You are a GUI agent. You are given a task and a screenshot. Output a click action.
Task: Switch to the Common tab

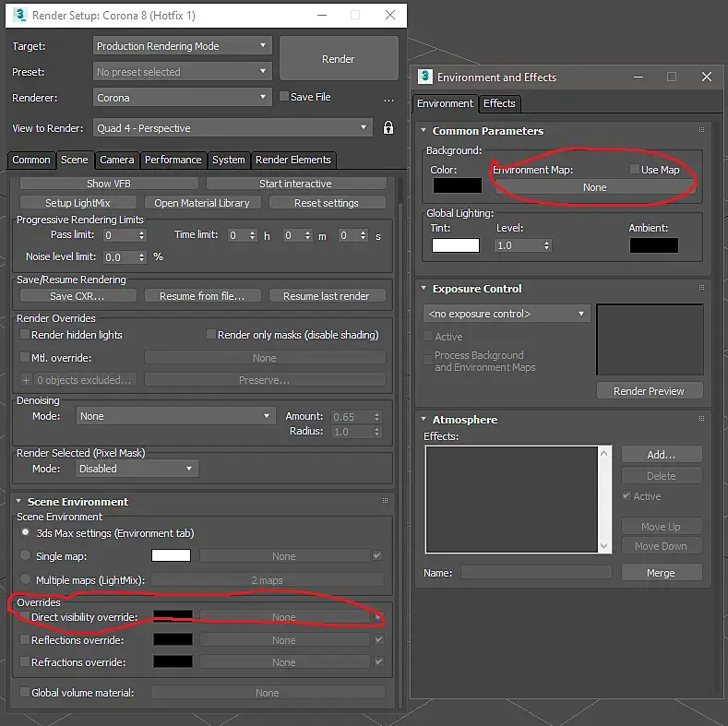coord(31,160)
